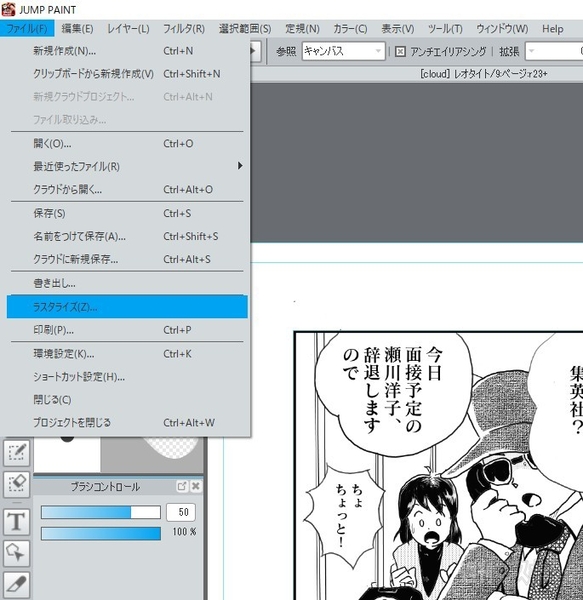Select the eyedropper tool
This screenshot has height=600, width=583.
[16, 585]
